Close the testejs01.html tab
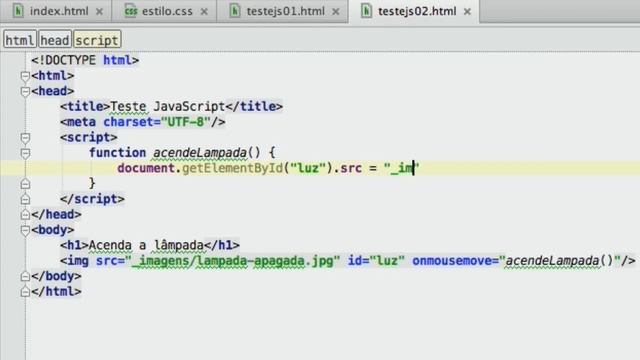The width and height of the screenshot is (640, 360). (x=336, y=12)
